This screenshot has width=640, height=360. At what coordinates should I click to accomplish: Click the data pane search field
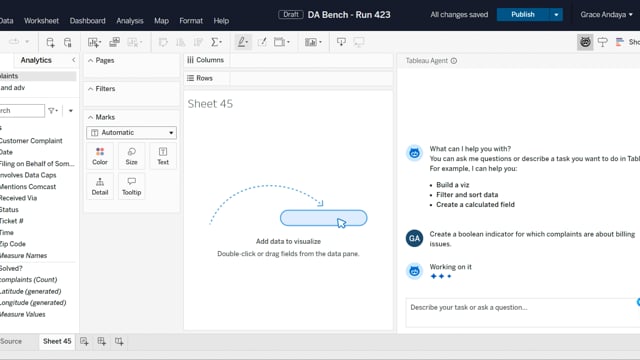click(x=21, y=111)
